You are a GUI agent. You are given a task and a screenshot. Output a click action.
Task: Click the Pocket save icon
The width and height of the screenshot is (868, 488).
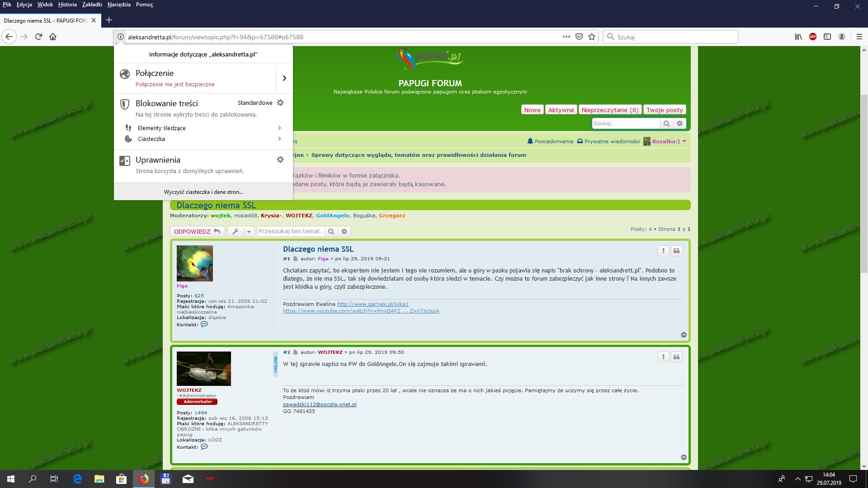(579, 37)
